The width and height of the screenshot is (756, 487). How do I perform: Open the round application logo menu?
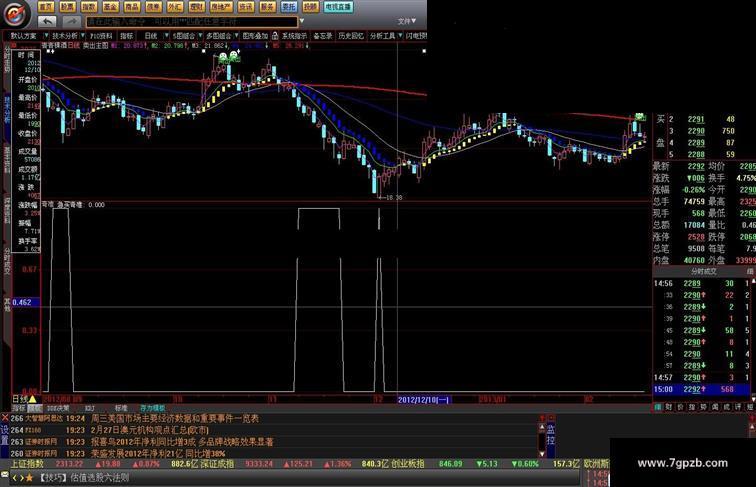coord(15,14)
